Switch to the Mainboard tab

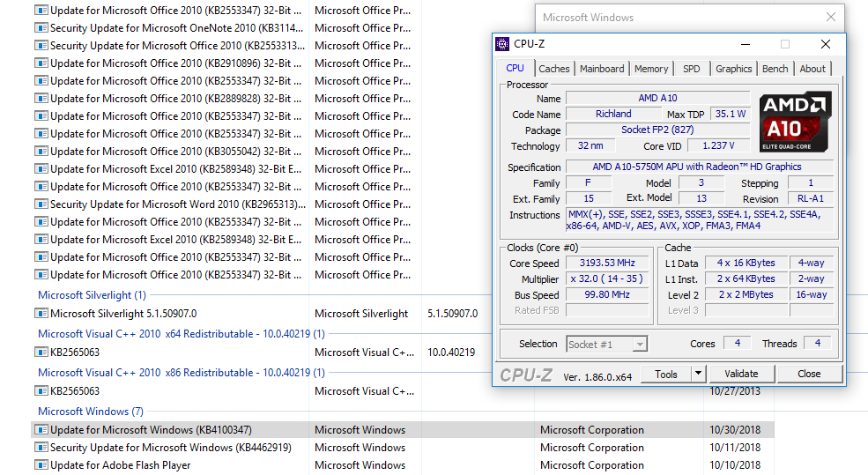pyautogui.click(x=602, y=69)
